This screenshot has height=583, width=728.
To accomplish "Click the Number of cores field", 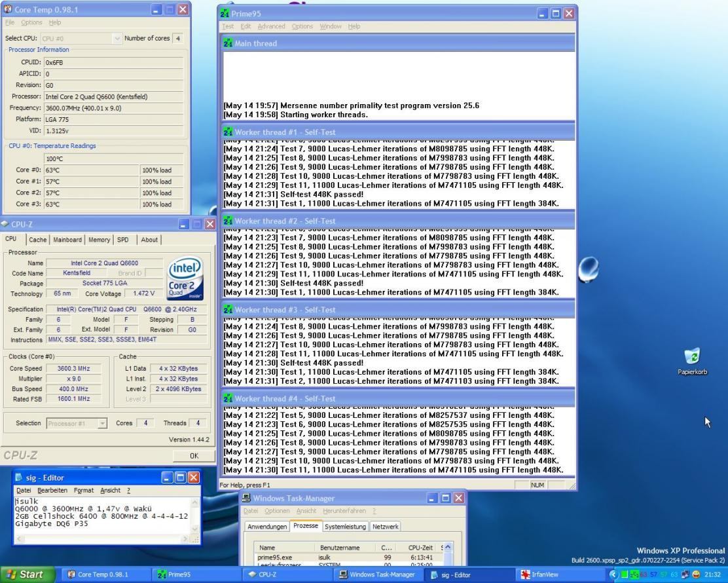I will [x=178, y=39].
